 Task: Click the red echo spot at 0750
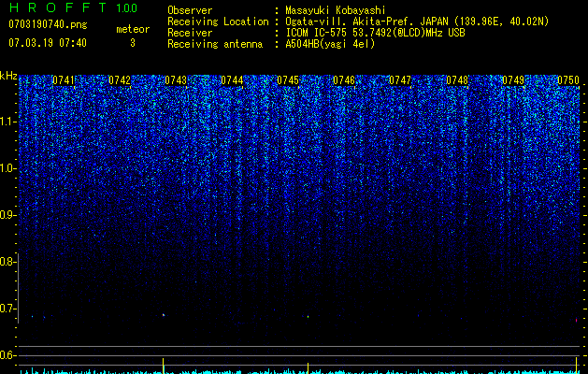pyautogui.click(x=577, y=320)
